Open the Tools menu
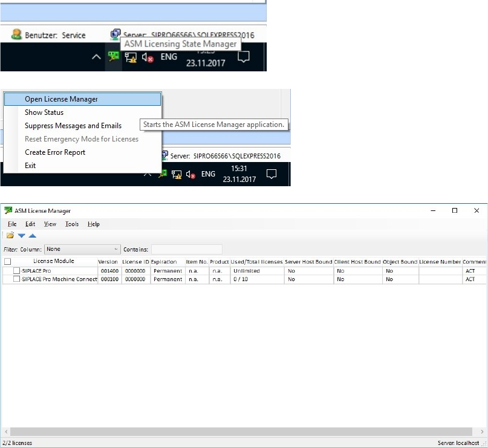 click(72, 224)
